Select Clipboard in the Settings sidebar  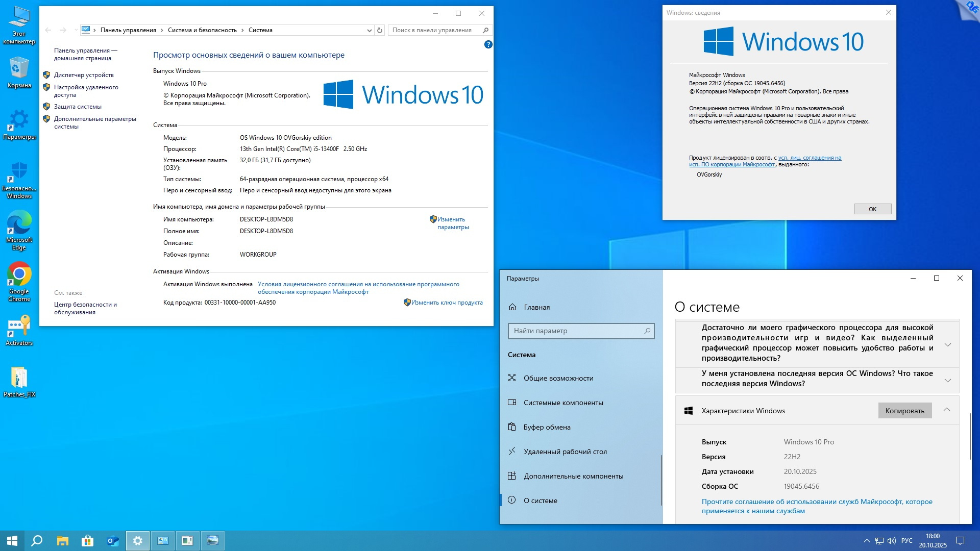coord(547,427)
